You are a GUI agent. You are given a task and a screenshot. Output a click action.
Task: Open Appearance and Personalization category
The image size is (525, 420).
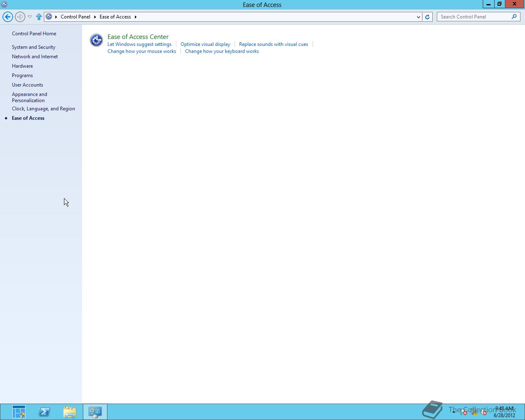pyautogui.click(x=30, y=97)
